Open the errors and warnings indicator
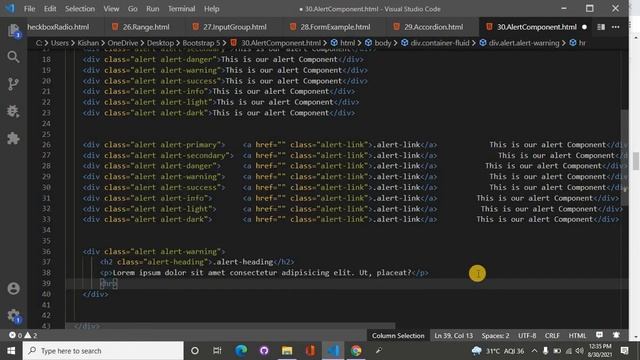The height and width of the screenshot is (360, 640). (23, 336)
